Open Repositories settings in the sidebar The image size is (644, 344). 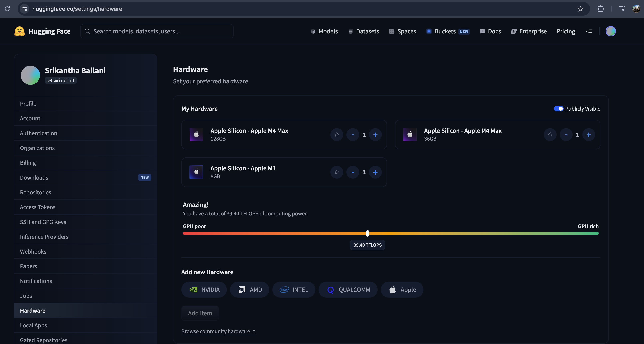point(86,192)
